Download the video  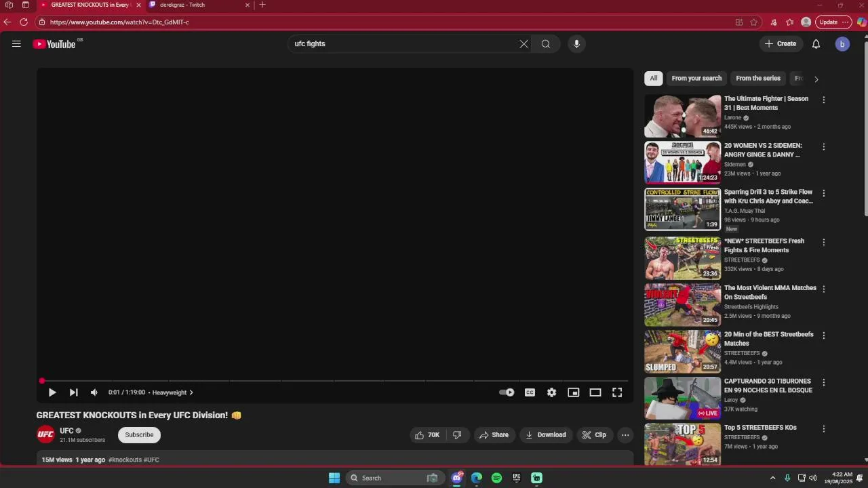(x=546, y=435)
